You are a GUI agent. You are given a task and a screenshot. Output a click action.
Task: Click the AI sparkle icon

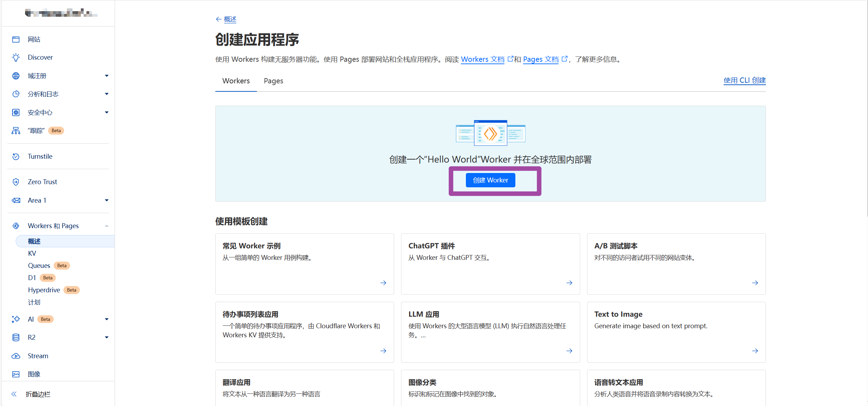click(x=16, y=319)
